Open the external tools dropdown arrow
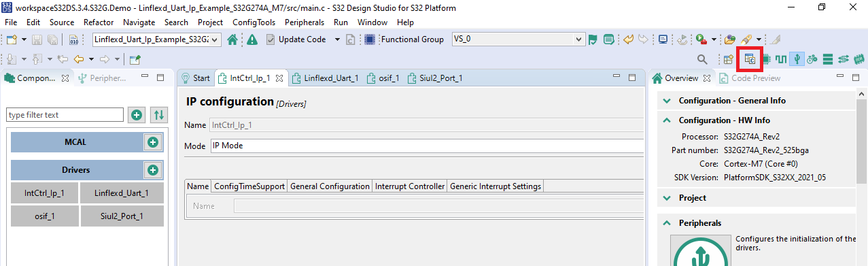This screenshot has height=266, width=868. pyautogui.click(x=714, y=39)
